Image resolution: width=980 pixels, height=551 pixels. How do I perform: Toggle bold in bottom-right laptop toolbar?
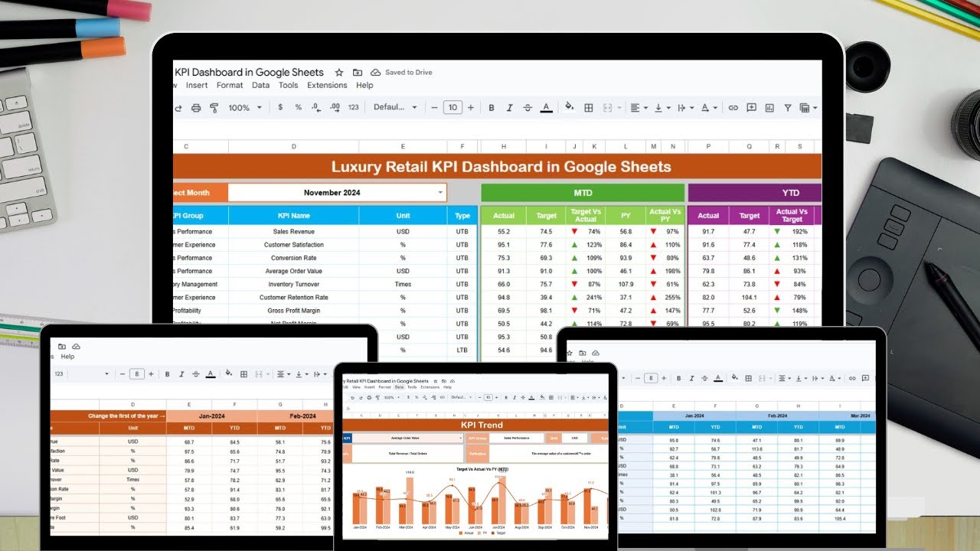point(678,378)
